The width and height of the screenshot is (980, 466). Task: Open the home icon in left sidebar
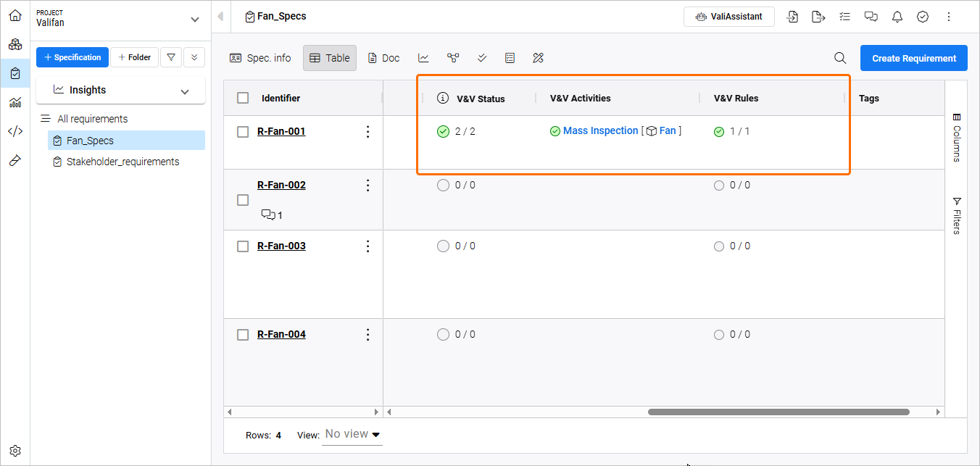15,15
